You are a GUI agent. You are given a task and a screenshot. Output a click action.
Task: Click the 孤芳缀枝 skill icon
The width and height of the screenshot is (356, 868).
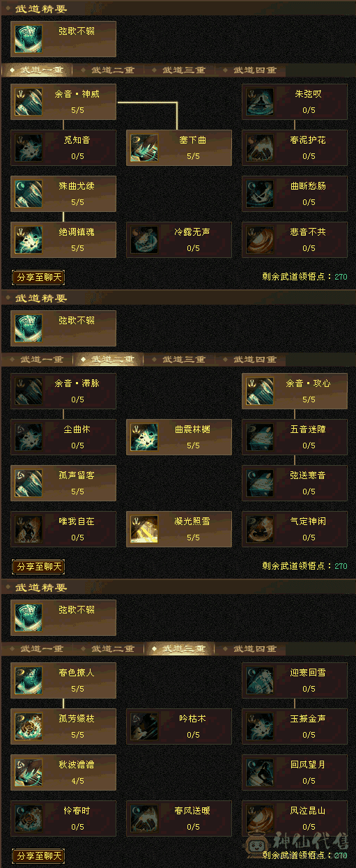coord(29,727)
